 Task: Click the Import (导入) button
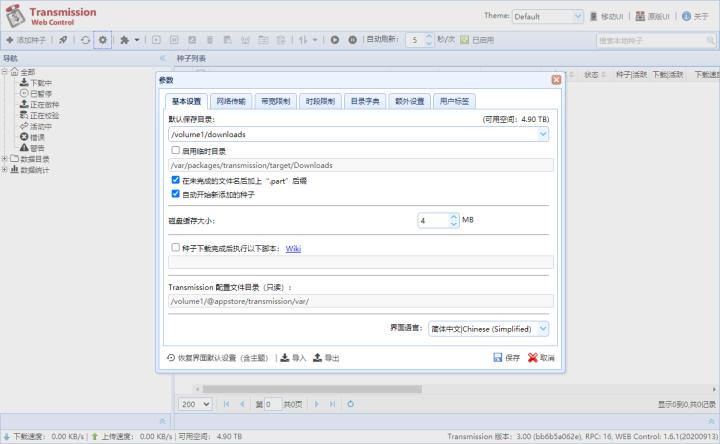(x=293, y=358)
